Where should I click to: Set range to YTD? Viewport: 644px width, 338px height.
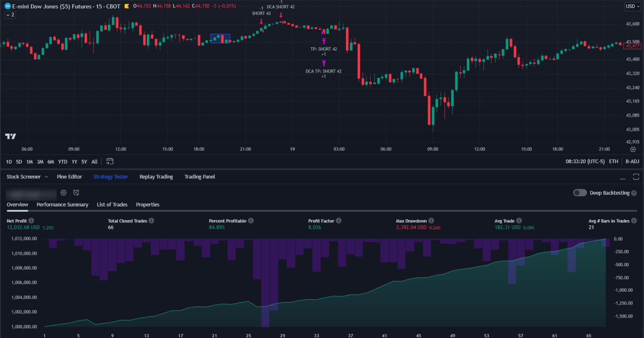63,162
